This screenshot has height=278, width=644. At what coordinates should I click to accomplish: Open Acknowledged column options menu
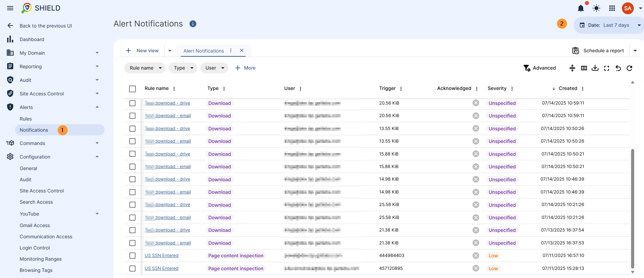pos(477,89)
